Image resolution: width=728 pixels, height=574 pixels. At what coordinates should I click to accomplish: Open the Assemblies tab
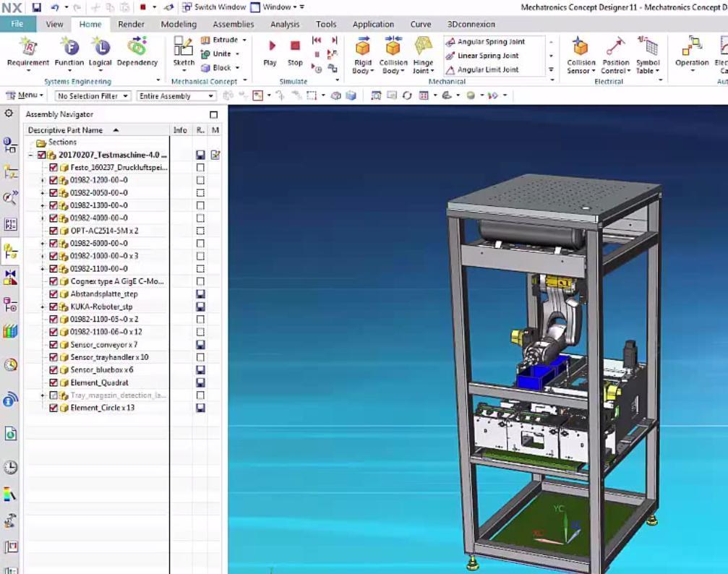tap(233, 24)
